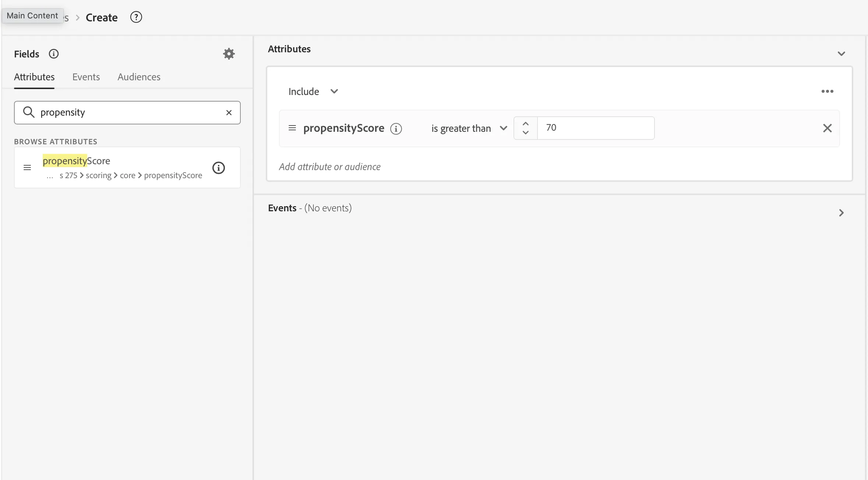The image size is (868, 480).
Task: Open the container's three-dot options menu
Action: click(x=828, y=91)
